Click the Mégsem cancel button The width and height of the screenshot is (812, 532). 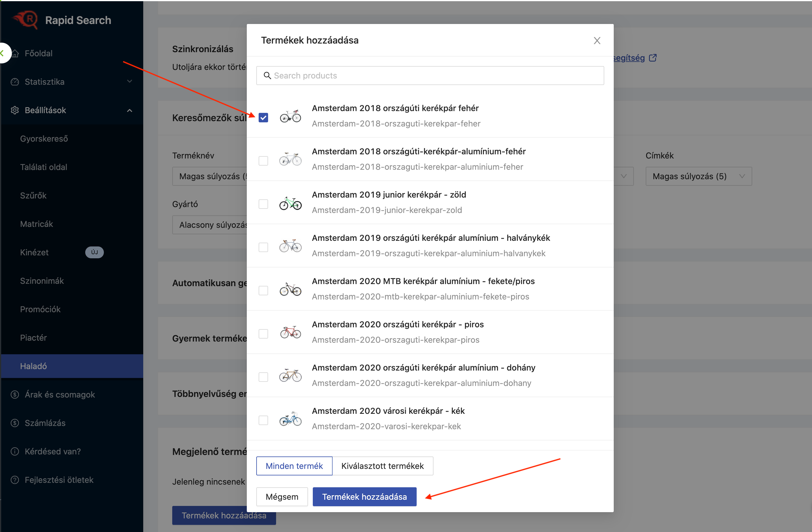(281, 496)
